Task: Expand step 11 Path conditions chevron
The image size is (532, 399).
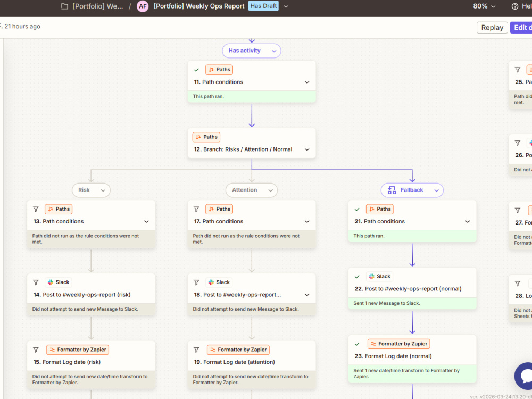Action: pos(307,82)
